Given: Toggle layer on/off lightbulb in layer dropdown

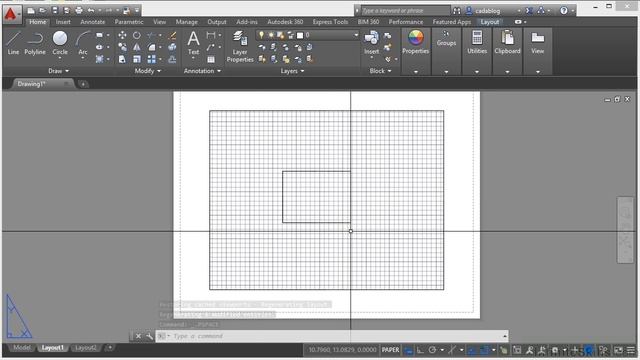Looking at the screenshot, I should pos(261,36).
